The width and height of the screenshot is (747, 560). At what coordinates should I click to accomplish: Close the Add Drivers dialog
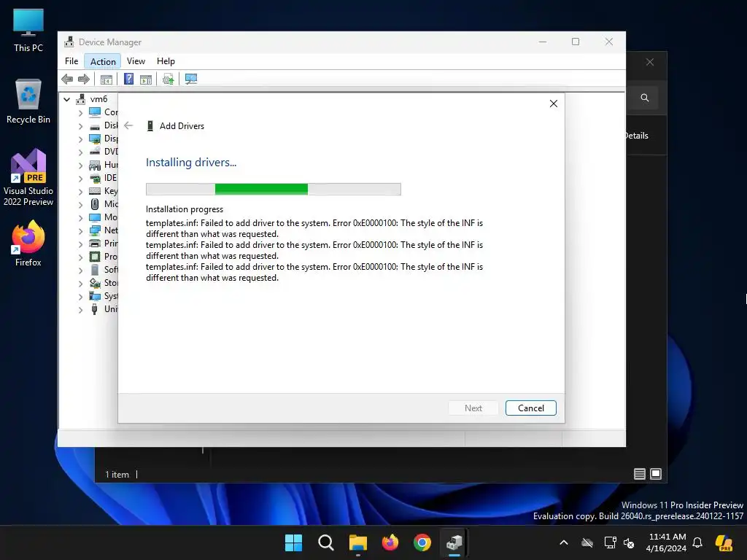pyautogui.click(x=553, y=104)
